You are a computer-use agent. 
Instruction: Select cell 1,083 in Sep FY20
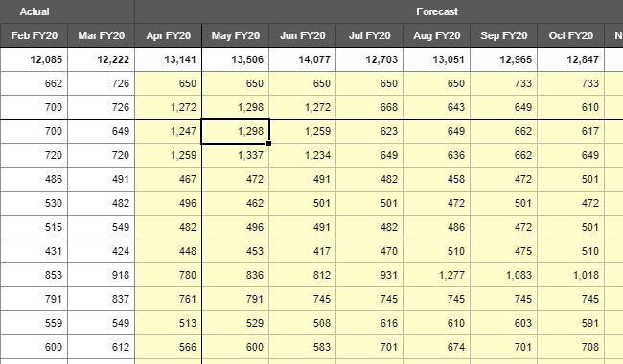pyautogui.click(x=504, y=275)
